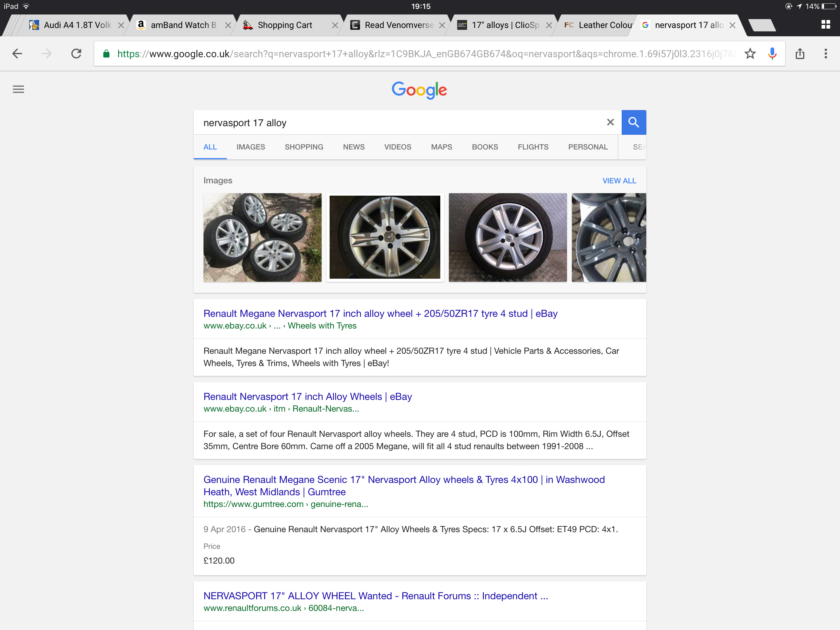Tap the browser back arrow
Viewport: 840px width, 630px height.
tap(17, 54)
